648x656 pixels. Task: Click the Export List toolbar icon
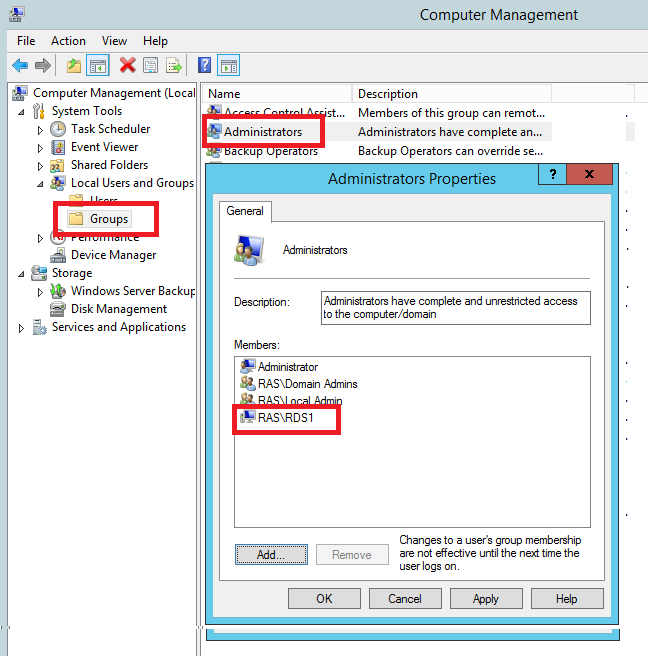174,66
